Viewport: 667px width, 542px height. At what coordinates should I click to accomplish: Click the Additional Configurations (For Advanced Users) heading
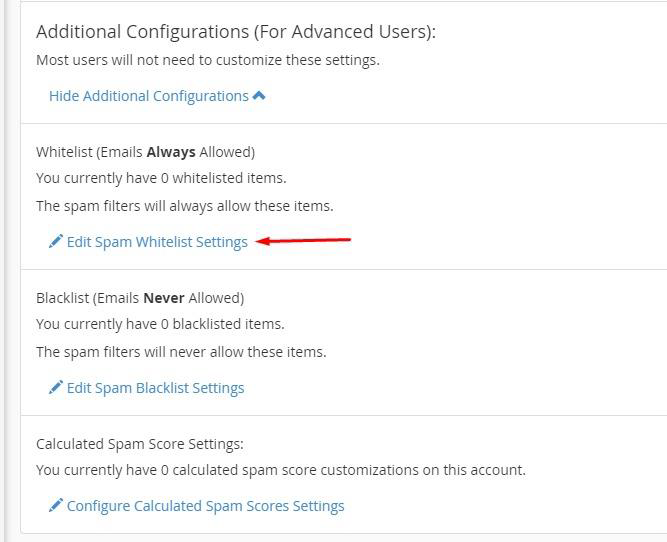(x=236, y=32)
